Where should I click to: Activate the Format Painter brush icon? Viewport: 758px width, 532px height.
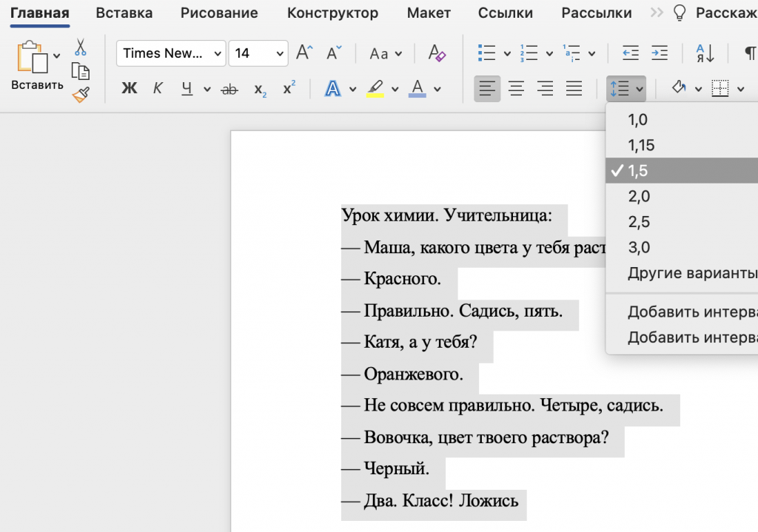pos(81,94)
